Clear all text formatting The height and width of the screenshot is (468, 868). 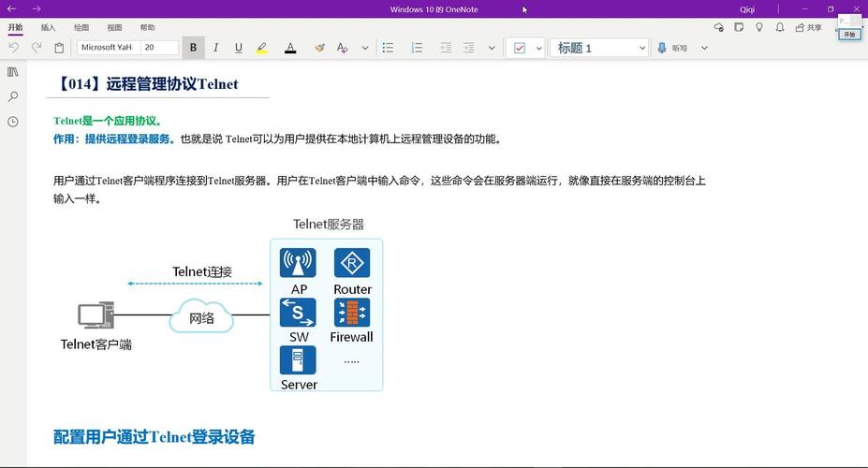pyautogui.click(x=342, y=48)
